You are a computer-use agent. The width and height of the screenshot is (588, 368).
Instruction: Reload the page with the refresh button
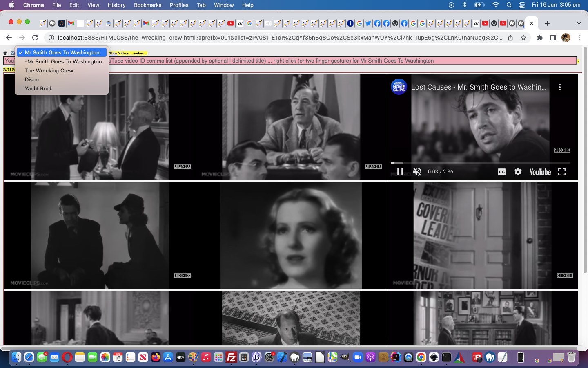tap(35, 38)
